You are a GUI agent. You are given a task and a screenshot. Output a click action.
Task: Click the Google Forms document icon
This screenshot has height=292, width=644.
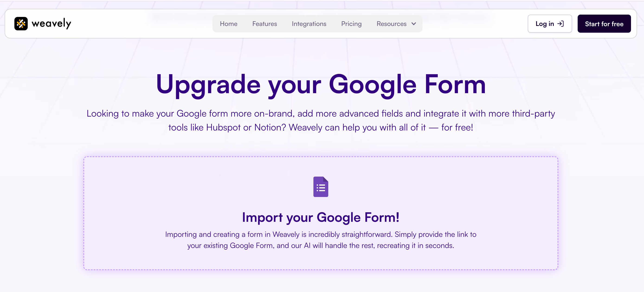[x=321, y=187]
